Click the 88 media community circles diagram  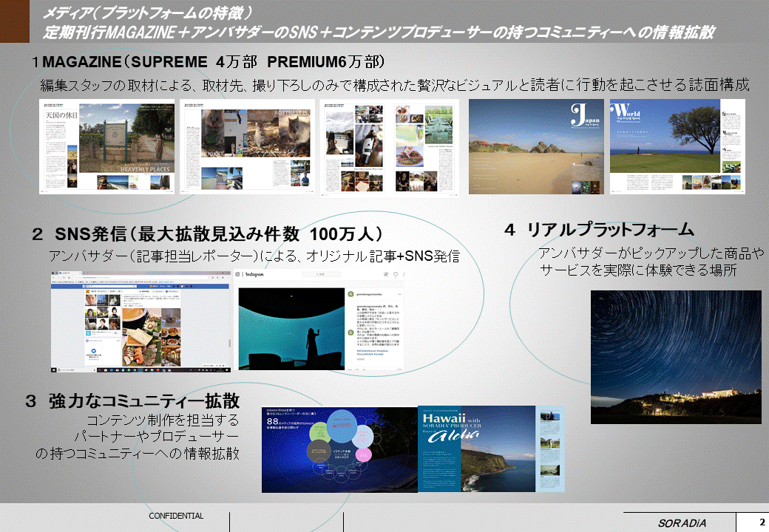[339, 449]
